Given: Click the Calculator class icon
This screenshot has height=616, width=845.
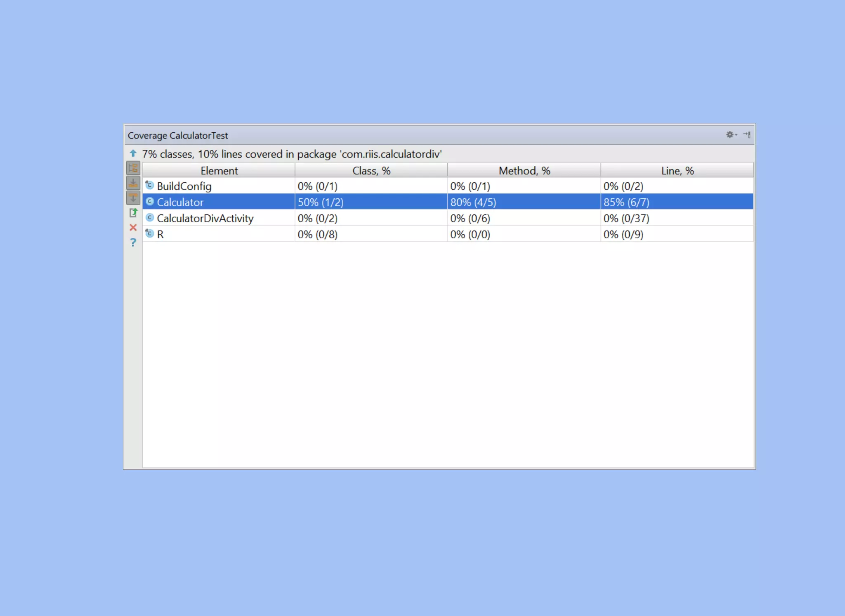Looking at the screenshot, I should [150, 202].
